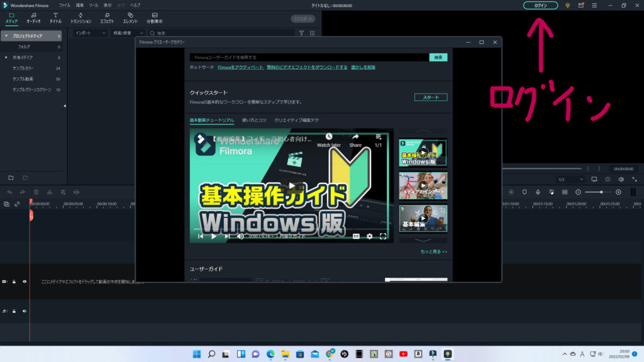Open the message center envelope icon
Screen dimensions: 644x362
(581, 5)
